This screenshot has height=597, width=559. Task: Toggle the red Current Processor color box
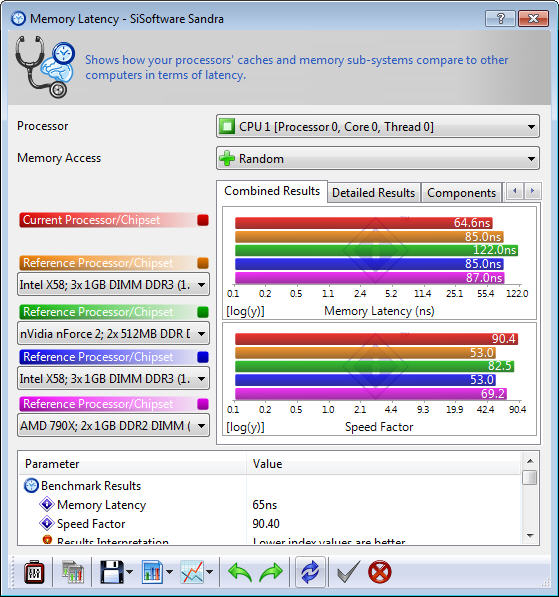point(203,220)
